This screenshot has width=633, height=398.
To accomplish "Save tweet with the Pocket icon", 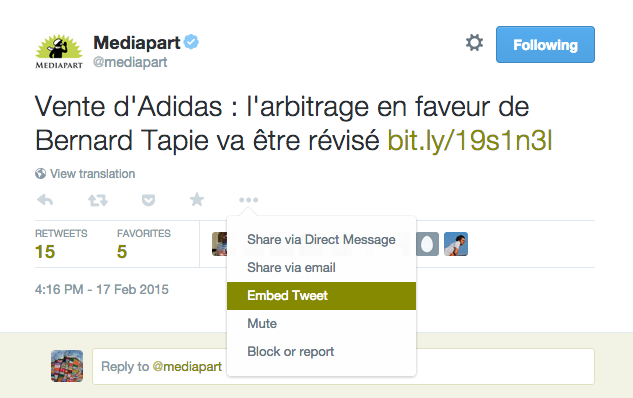I will tap(148, 200).
